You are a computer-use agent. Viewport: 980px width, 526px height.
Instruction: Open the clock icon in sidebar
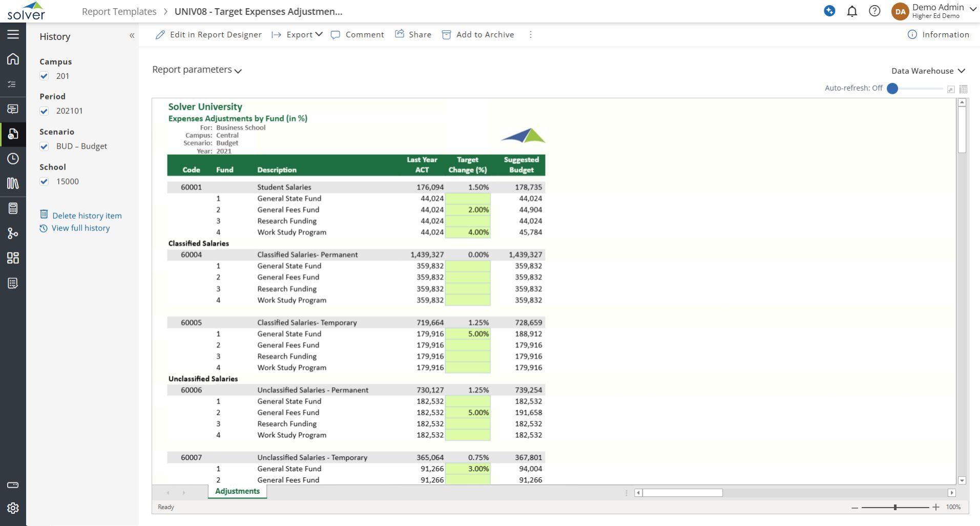13,159
